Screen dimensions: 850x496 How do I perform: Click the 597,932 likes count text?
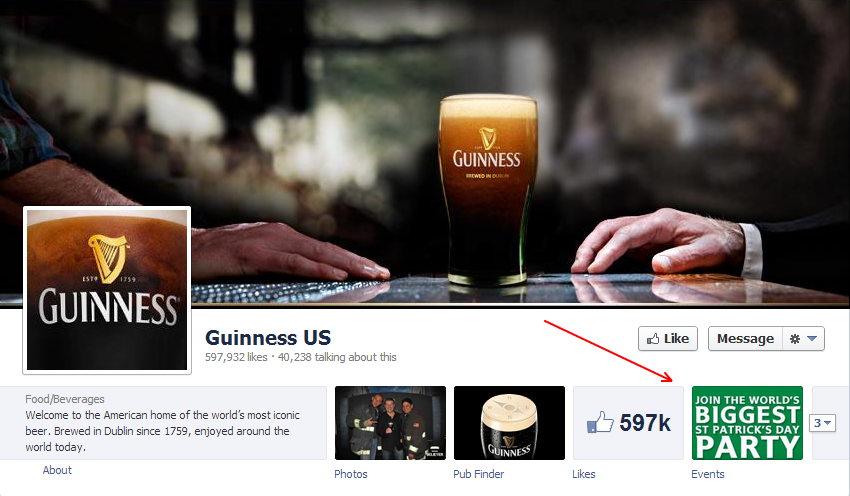pyautogui.click(x=236, y=357)
